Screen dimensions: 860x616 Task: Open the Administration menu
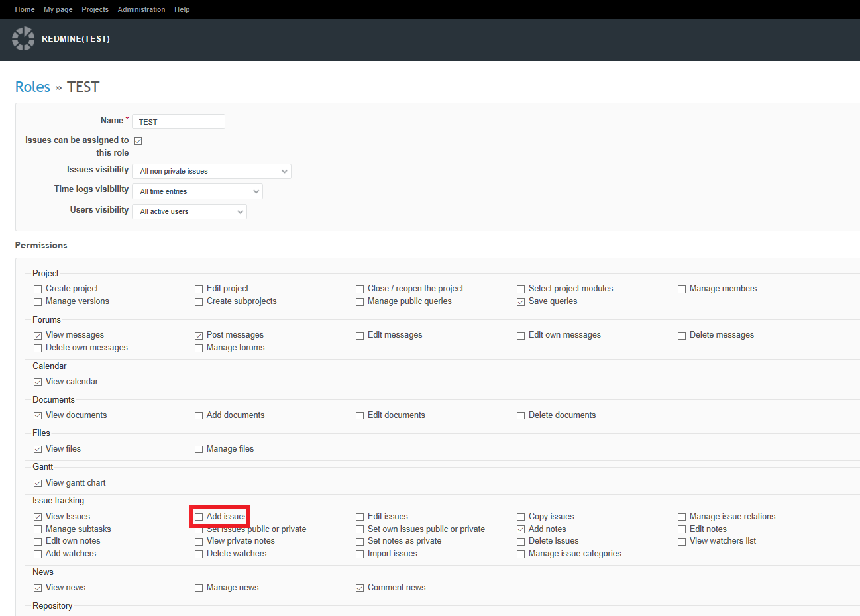click(x=141, y=9)
